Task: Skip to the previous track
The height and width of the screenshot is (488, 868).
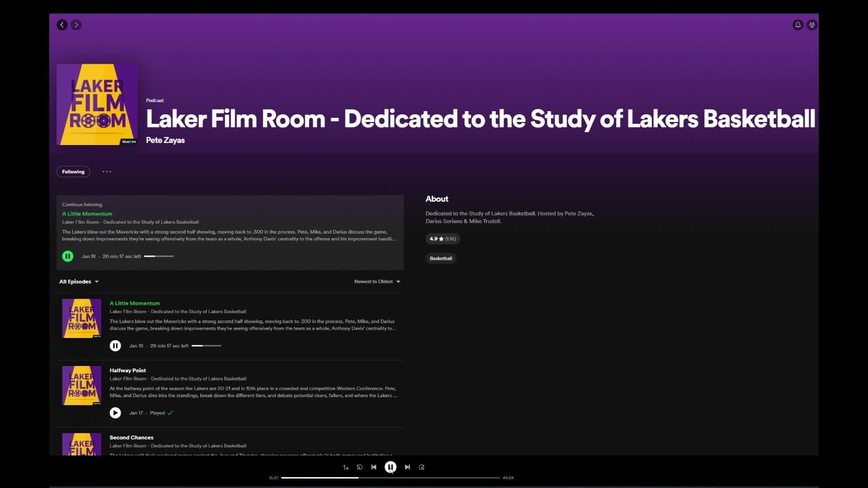Action: (x=374, y=467)
